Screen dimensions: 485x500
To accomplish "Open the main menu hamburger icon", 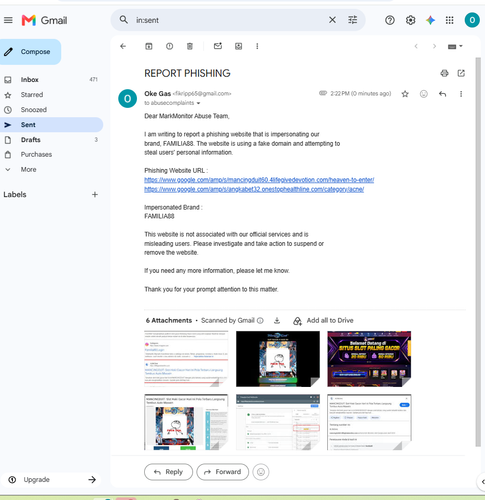I will (x=8, y=20).
